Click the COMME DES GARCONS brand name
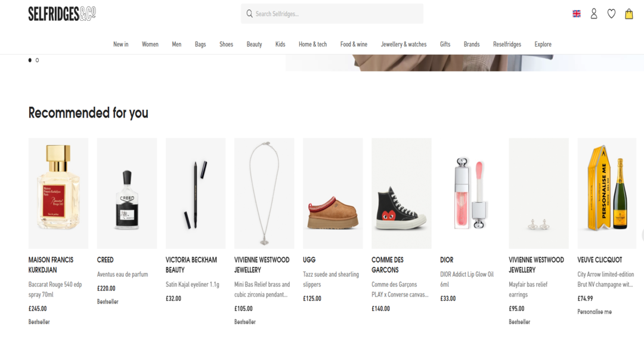644x358 pixels. tap(388, 265)
